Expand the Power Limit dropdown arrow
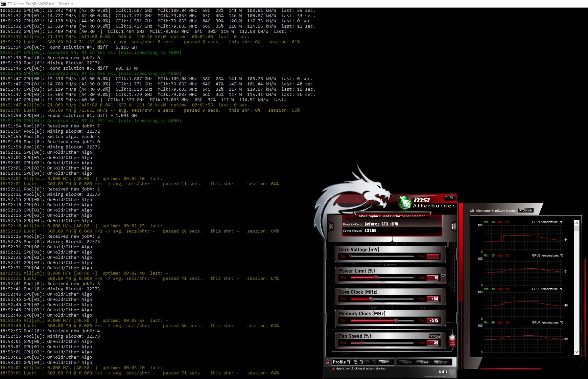Image resolution: width=588 pixels, height=379 pixels. tap(443, 276)
